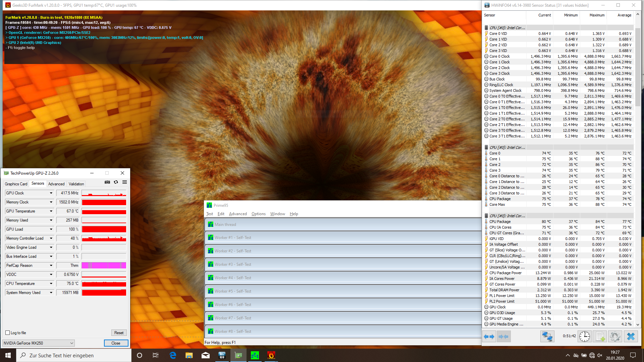Open the GPU Clock sensor dropdown
The image size is (644, 362).
click(x=51, y=193)
